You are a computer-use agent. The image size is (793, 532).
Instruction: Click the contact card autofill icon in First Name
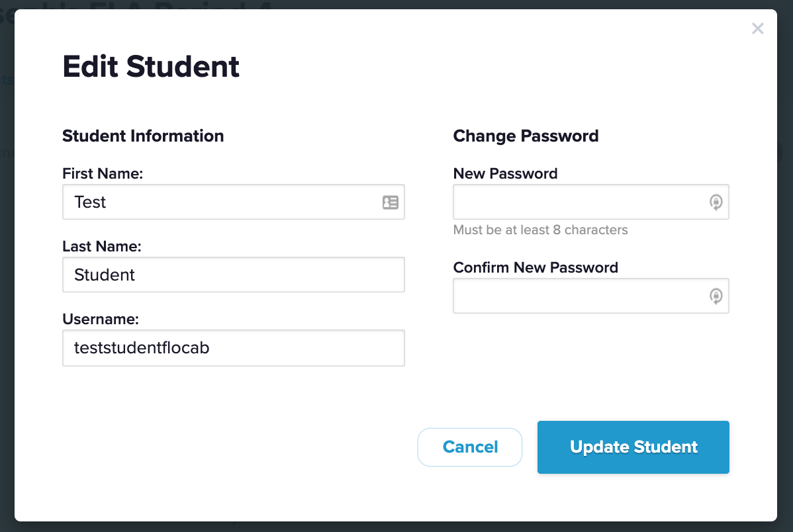coord(391,202)
